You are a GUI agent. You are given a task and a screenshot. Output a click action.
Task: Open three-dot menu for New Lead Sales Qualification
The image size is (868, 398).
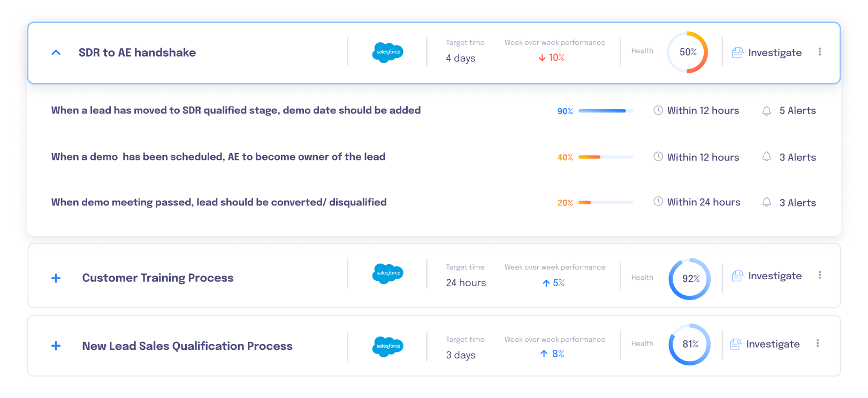(817, 343)
